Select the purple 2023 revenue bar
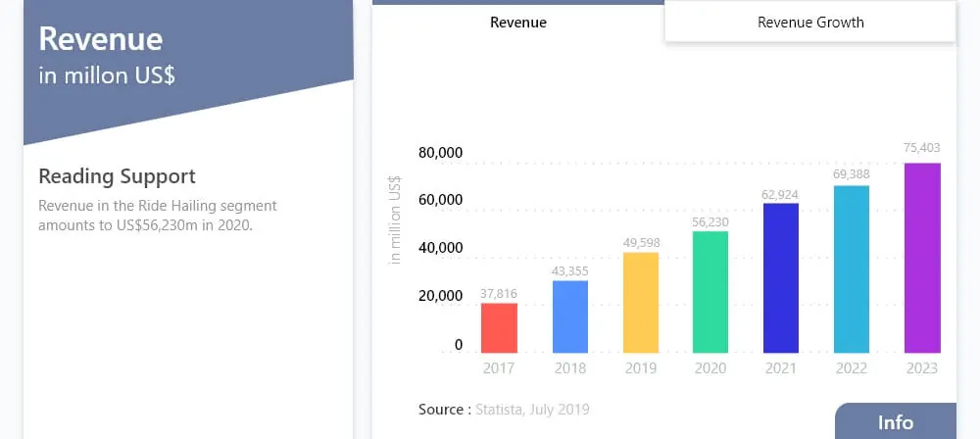The width and height of the screenshot is (980, 439). click(x=922, y=258)
